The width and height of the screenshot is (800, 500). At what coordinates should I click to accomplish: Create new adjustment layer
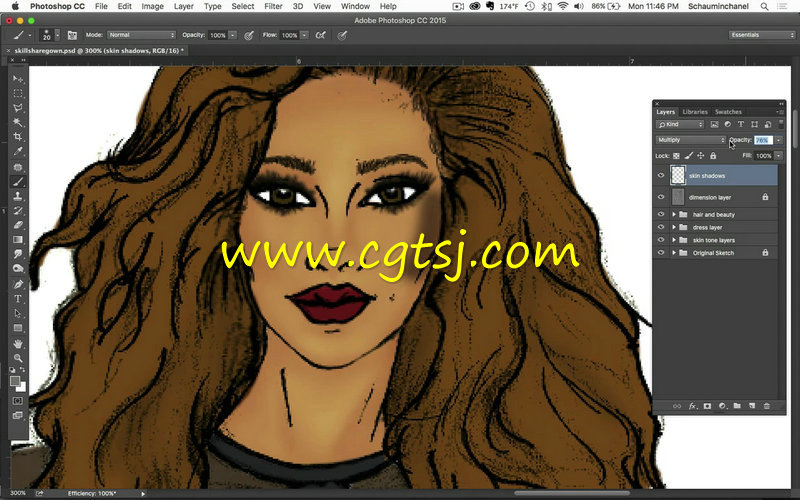(722, 406)
